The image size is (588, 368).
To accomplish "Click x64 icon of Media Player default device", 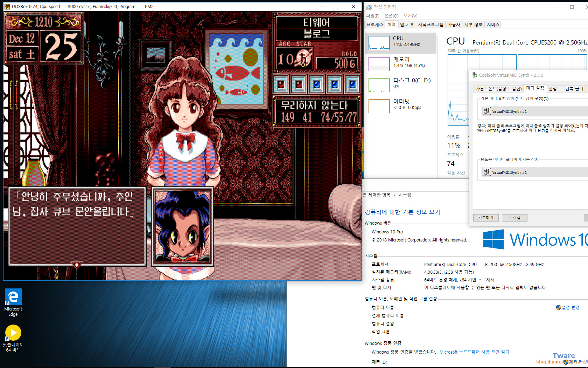I will pos(486,172).
